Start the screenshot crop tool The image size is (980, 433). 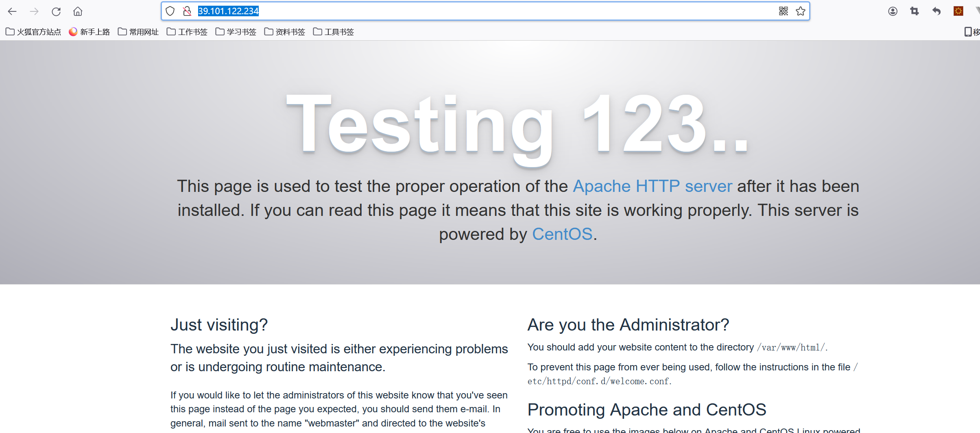[x=915, y=11]
